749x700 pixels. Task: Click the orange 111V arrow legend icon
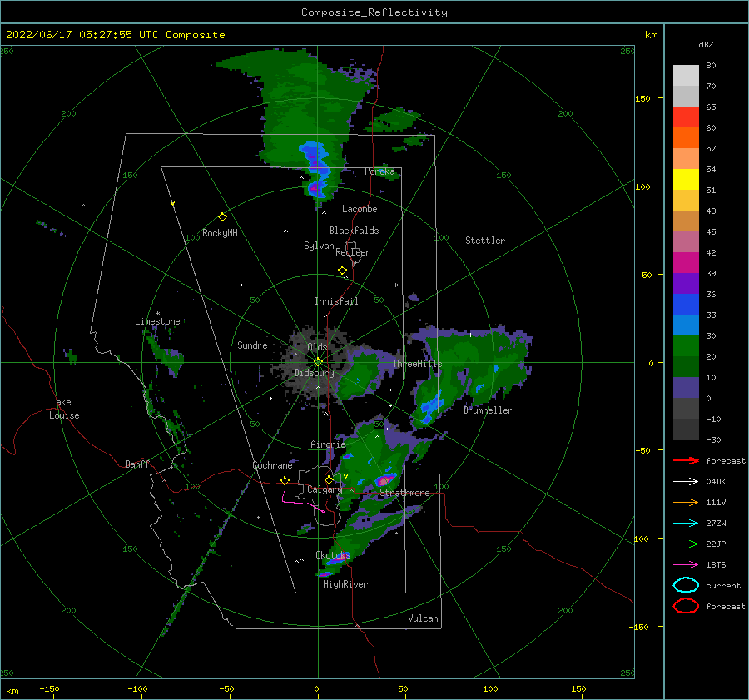(686, 502)
